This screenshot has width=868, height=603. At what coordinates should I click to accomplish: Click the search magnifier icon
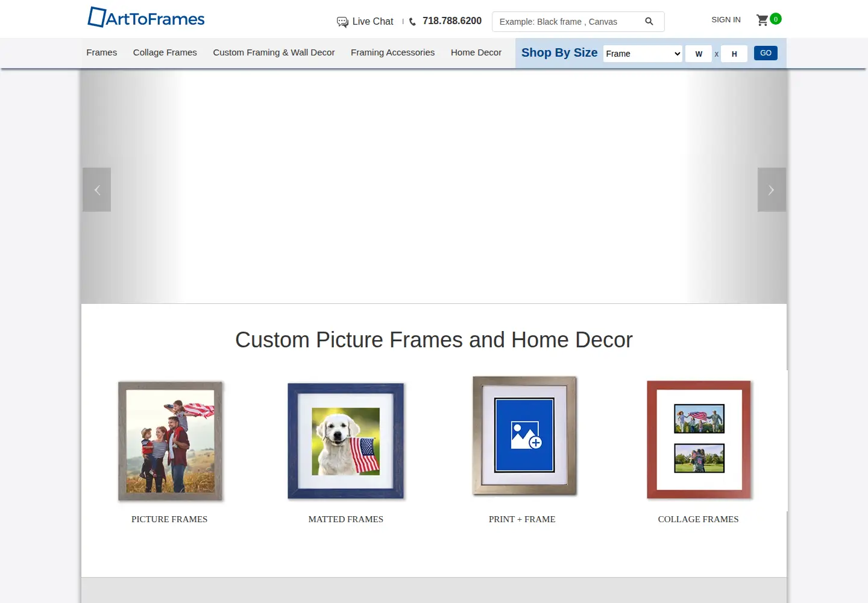tap(649, 21)
